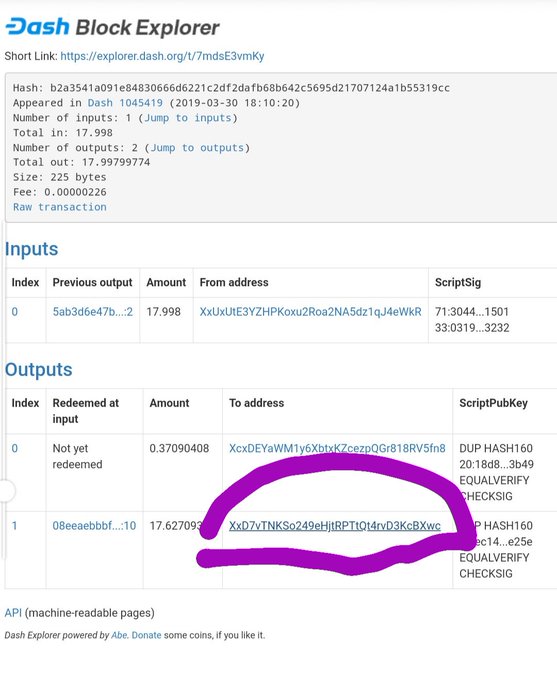Open the Abe link in footer
The image size is (557, 680).
[x=119, y=635]
